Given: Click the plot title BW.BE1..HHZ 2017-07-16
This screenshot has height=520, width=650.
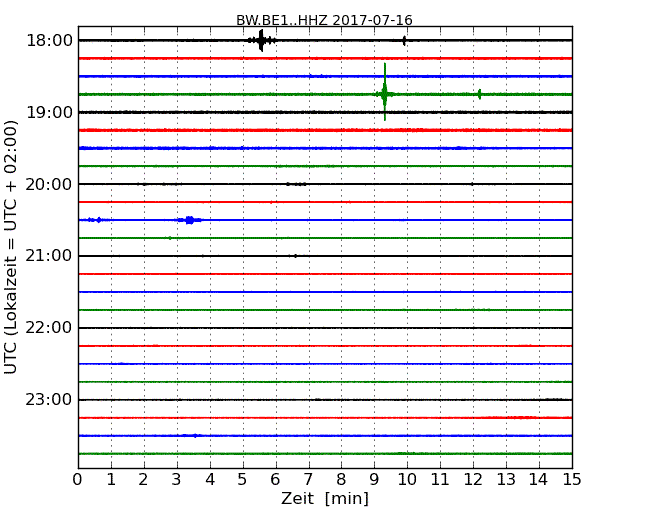Looking at the screenshot, I should [324, 20].
